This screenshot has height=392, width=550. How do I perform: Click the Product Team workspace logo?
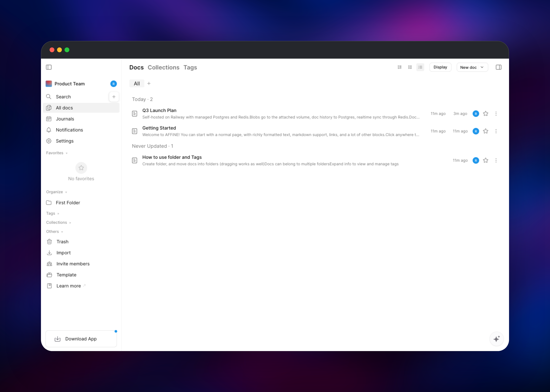pyautogui.click(x=49, y=84)
